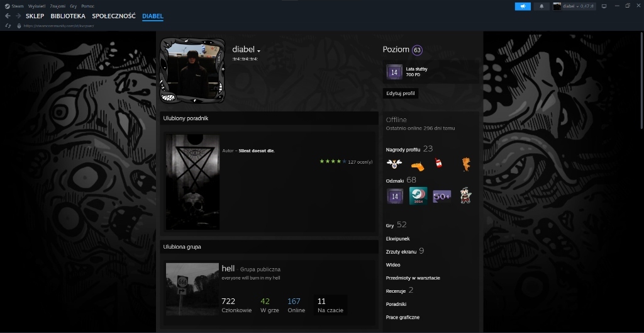Open the Pomoc menu
Image resolution: width=644 pixels, height=333 pixels.
[x=87, y=6]
